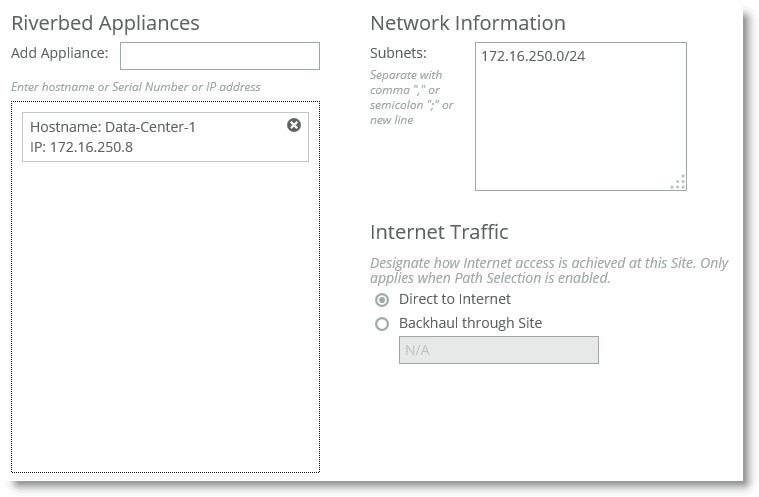This screenshot has width=759, height=497.
Task: Click the 172.16.250.0/24 subnet entry
Action: 533,57
